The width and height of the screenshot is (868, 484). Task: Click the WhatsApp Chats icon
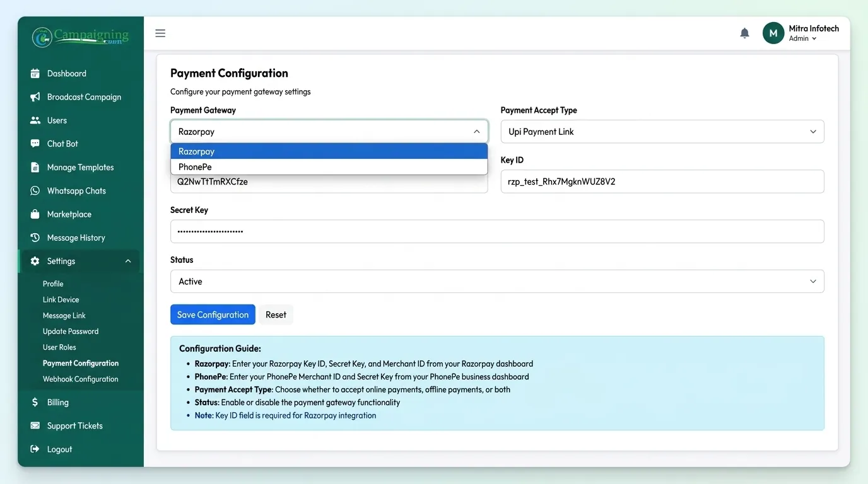click(x=35, y=190)
